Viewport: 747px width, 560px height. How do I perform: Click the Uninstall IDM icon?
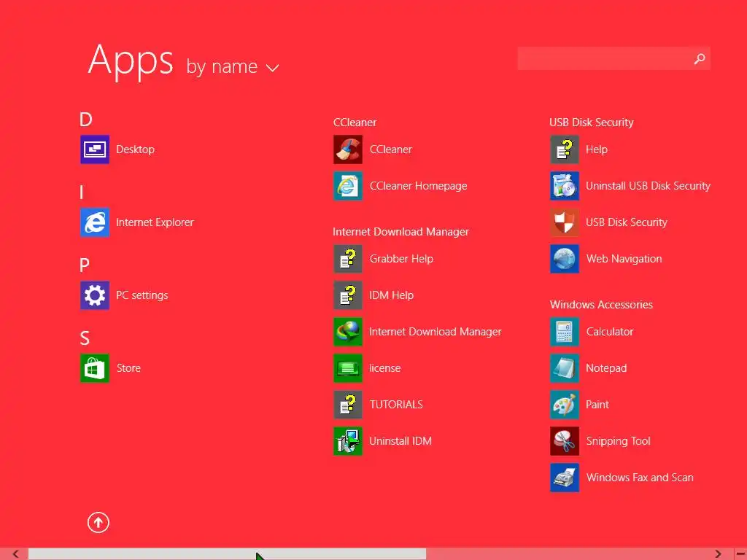pos(348,441)
